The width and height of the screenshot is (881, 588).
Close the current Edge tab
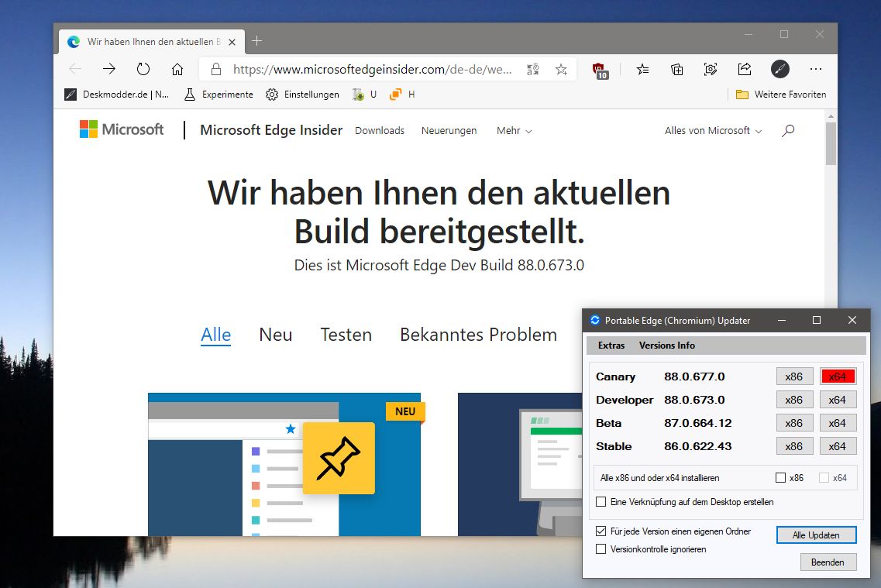[232, 42]
